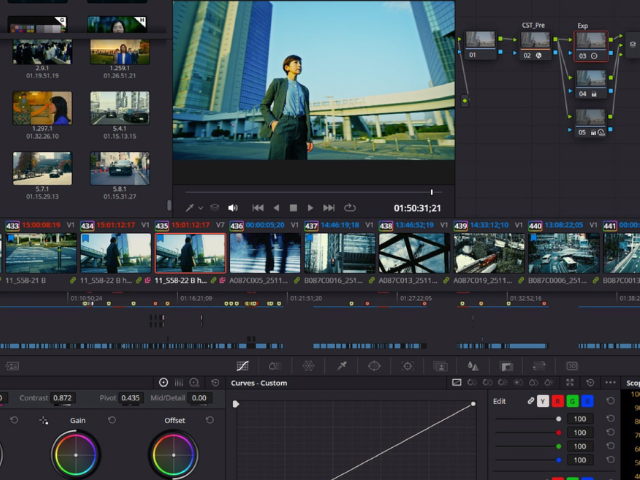Reset the green intensity slider
Viewport: 640px width, 480px height.
(x=610, y=446)
